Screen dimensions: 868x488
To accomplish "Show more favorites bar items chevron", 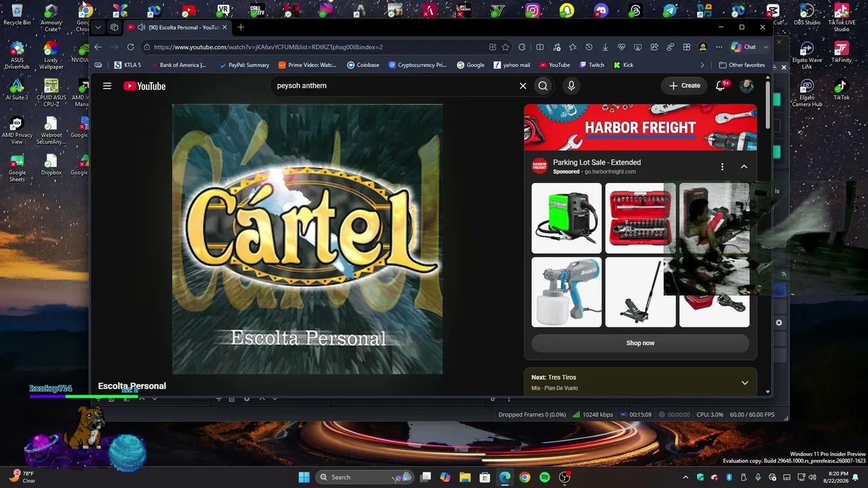I will [702, 65].
